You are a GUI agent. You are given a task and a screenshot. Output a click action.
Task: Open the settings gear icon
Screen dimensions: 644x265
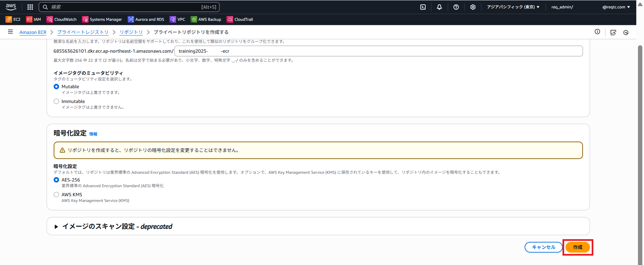[x=473, y=7]
